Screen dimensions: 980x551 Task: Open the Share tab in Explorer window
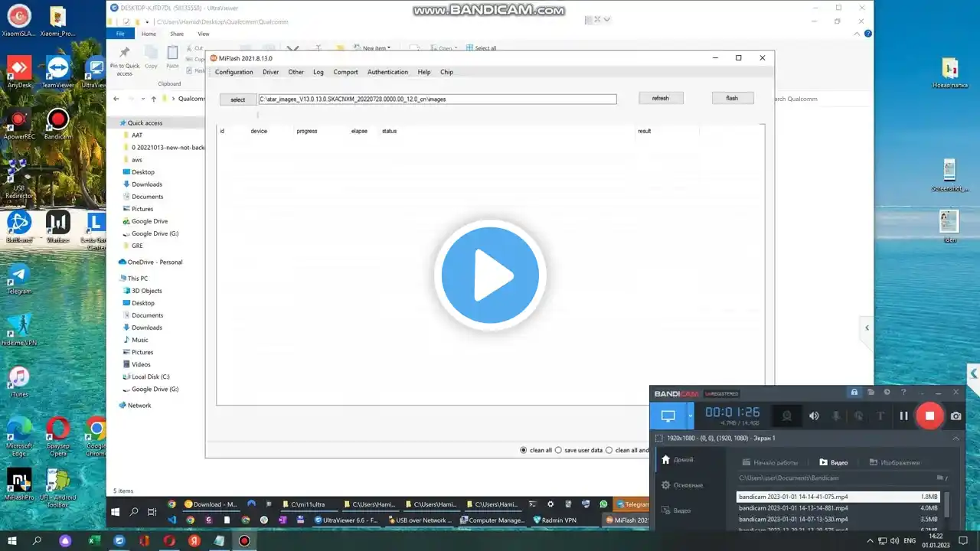pyautogui.click(x=177, y=34)
